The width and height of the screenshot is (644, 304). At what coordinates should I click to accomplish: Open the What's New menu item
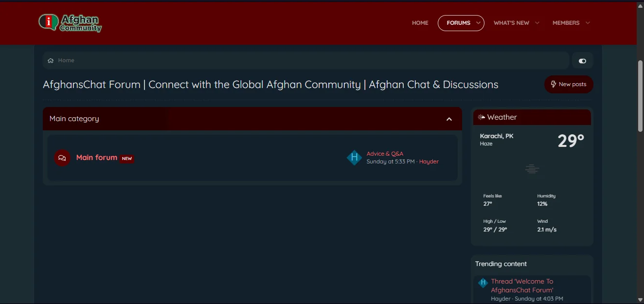511,23
